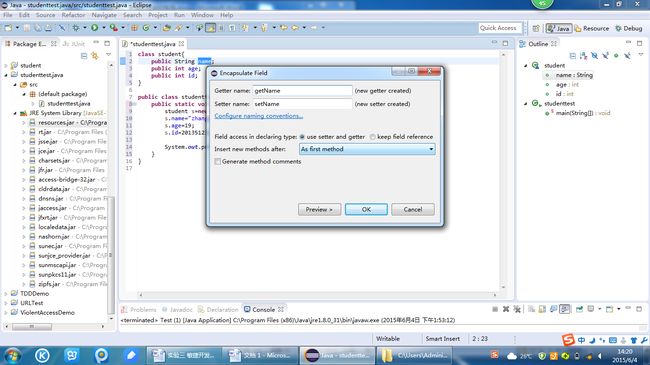The width and height of the screenshot is (650, 365).
Task: Click the Print icon in the toolbar
Action: pos(49,28)
